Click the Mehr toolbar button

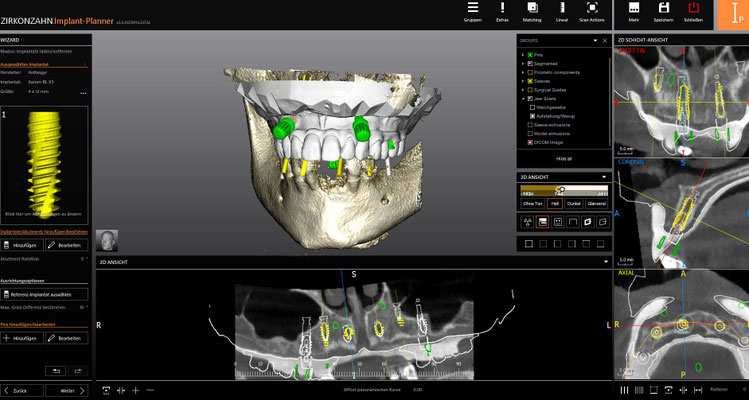[634, 12]
